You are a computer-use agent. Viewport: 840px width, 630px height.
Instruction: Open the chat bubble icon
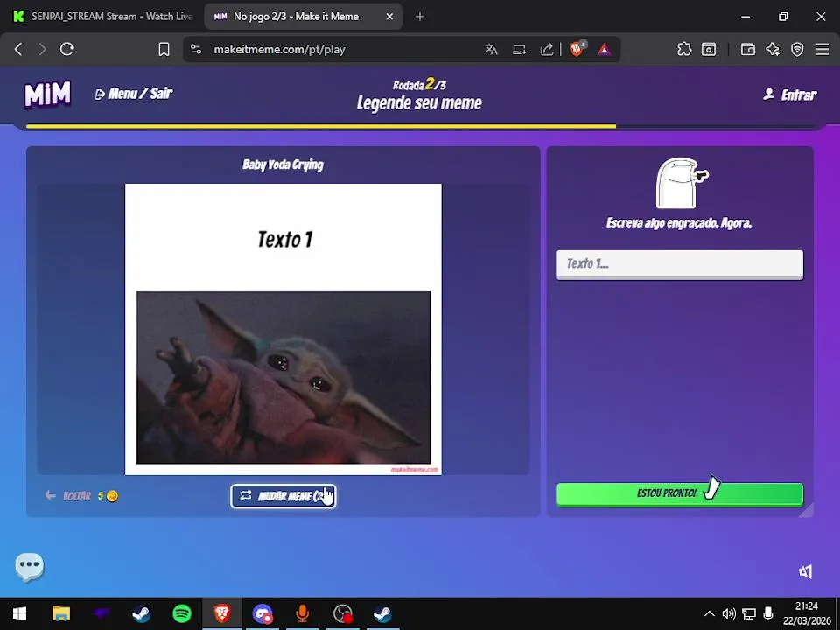click(x=30, y=567)
